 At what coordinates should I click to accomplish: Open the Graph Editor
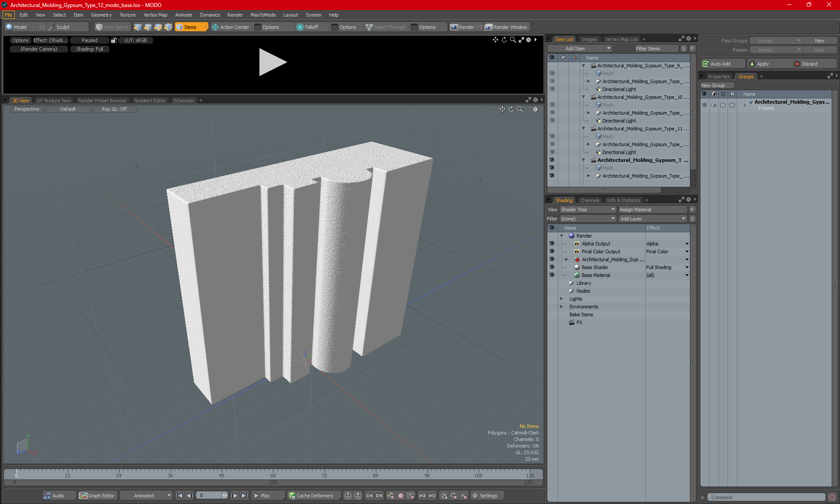[x=97, y=496]
